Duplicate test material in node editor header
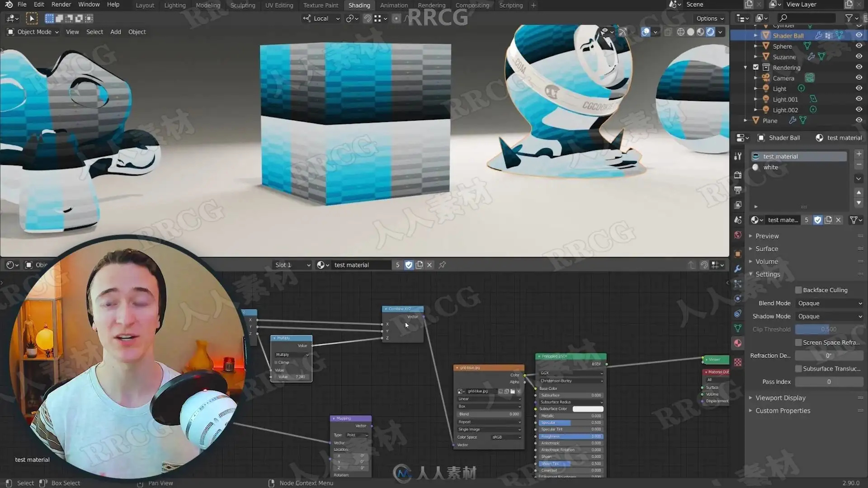The width and height of the screenshot is (868, 488). [x=419, y=265]
